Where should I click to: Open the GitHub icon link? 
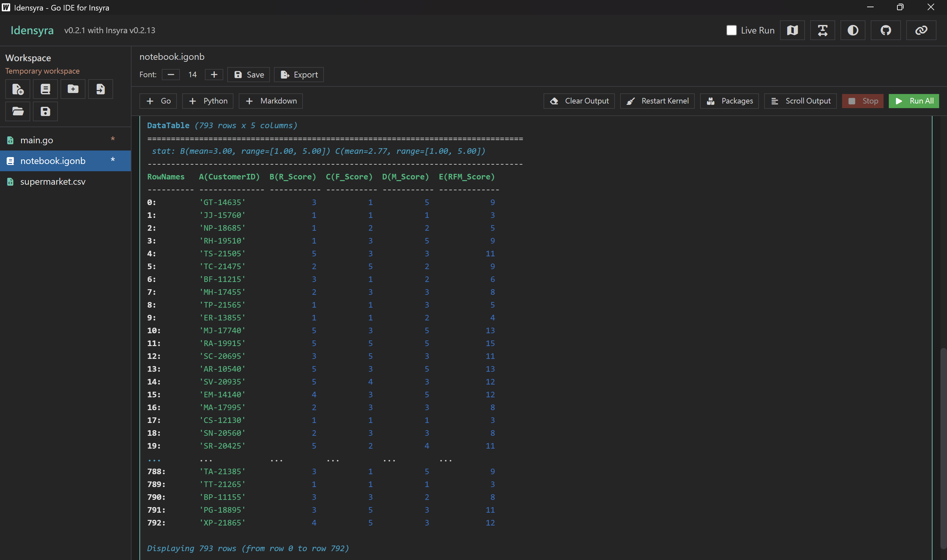click(x=886, y=30)
